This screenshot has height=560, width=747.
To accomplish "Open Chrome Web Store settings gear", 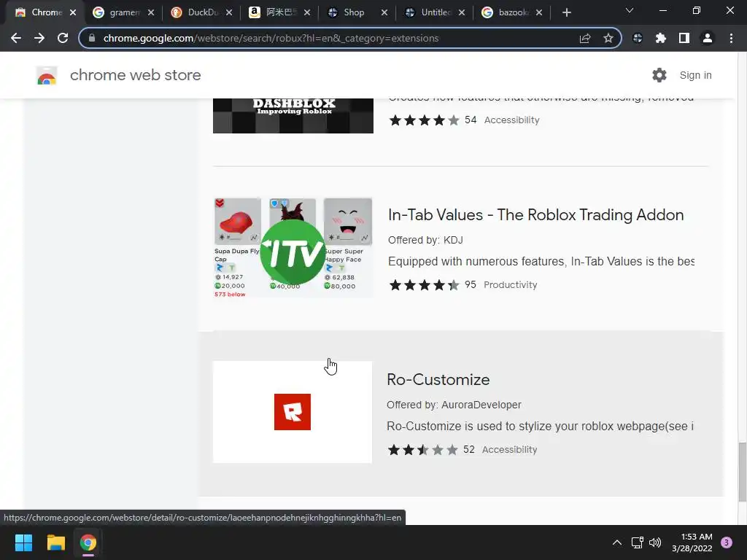I will [659, 75].
